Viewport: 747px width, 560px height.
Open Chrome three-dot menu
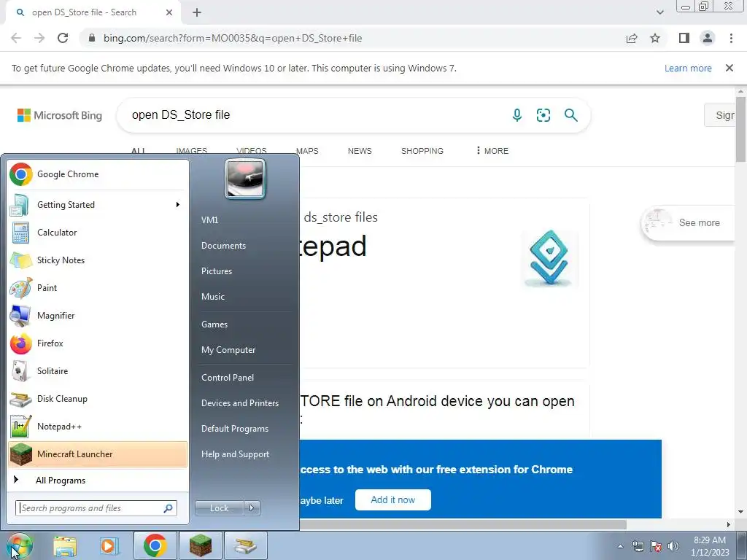pyautogui.click(x=731, y=38)
